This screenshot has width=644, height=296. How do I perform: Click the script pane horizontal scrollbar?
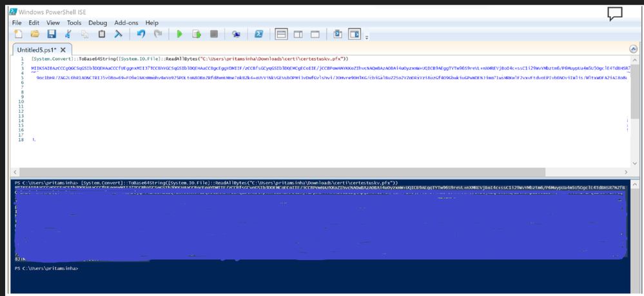point(282,172)
